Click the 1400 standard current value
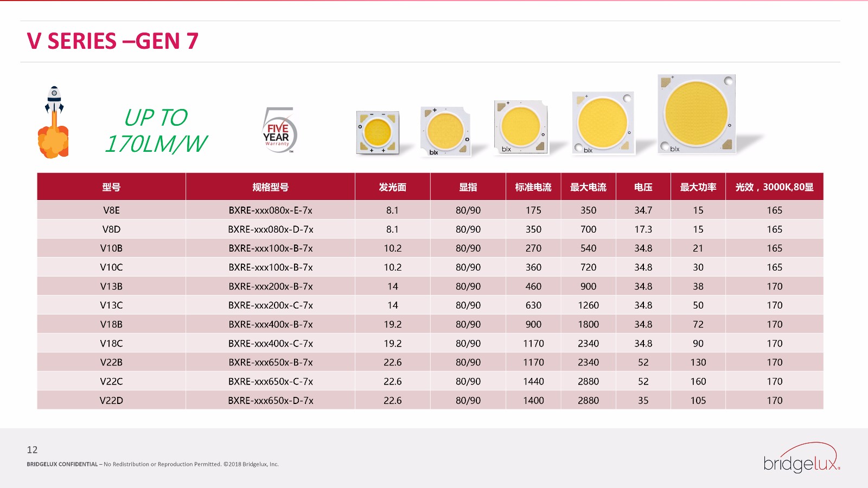Screen dimensions: 868x488 point(533,400)
